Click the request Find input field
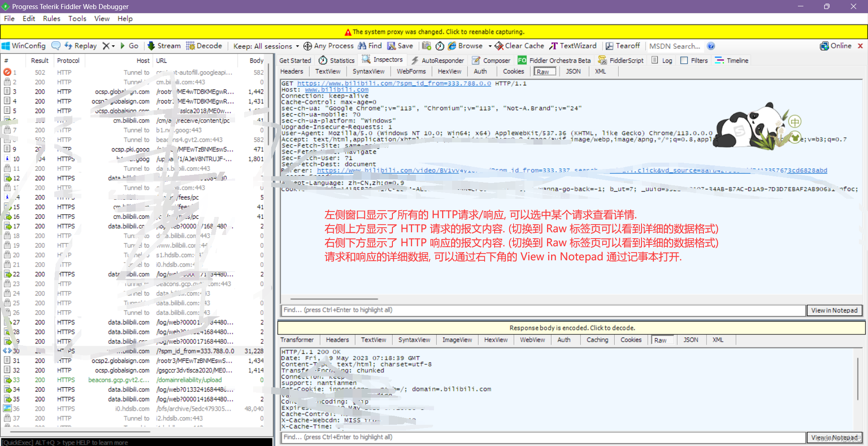This screenshot has width=868, height=446. (543, 310)
